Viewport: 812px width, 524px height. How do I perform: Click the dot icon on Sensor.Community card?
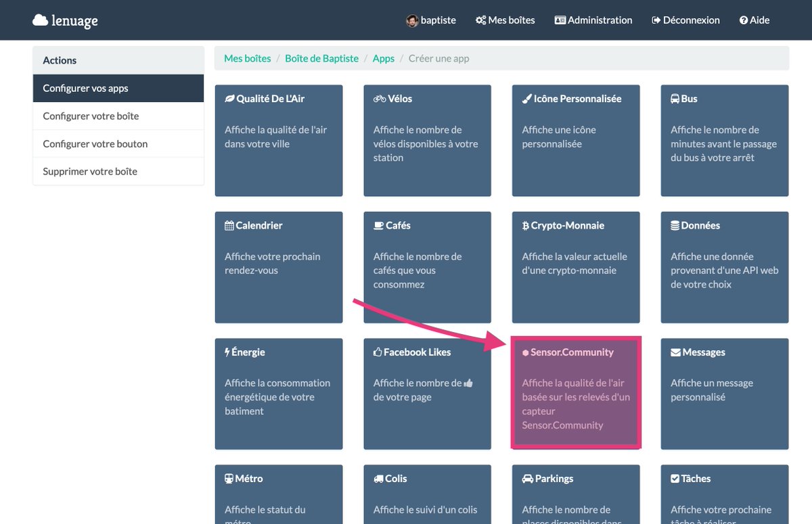click(526, 352)
